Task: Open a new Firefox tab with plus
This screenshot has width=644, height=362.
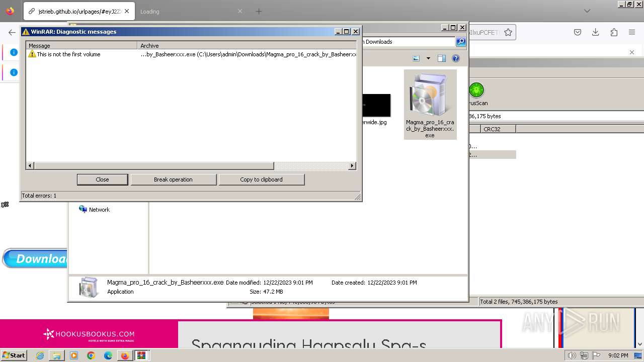Action: (x=259, y=11)
